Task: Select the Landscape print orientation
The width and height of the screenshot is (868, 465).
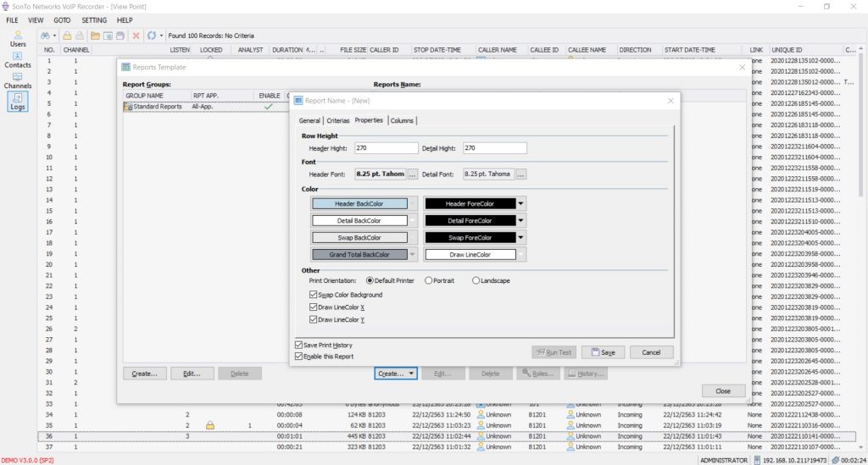Action: click(x=476, y=280)
